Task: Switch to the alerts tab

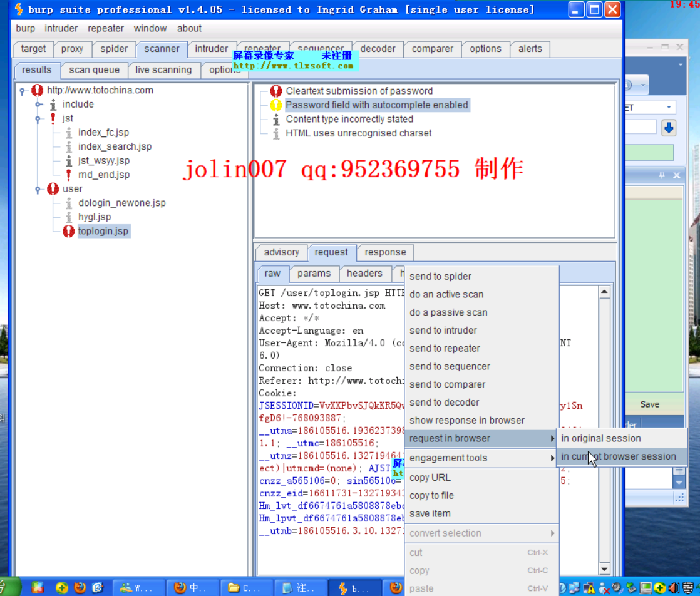Action: pyautogui.click(x=530, y=49)
